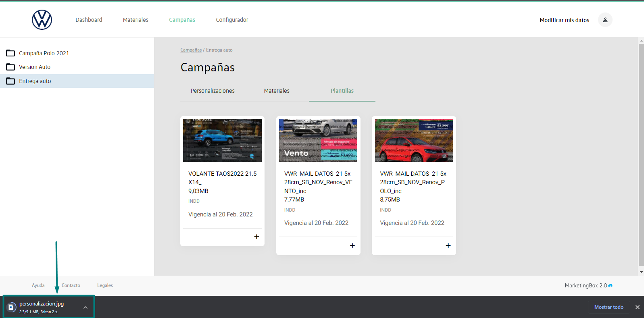Click the Renov_POLO_inc template title
This screenshot has height=318, width=644.
pyautogui.click(x=413, y=182)
